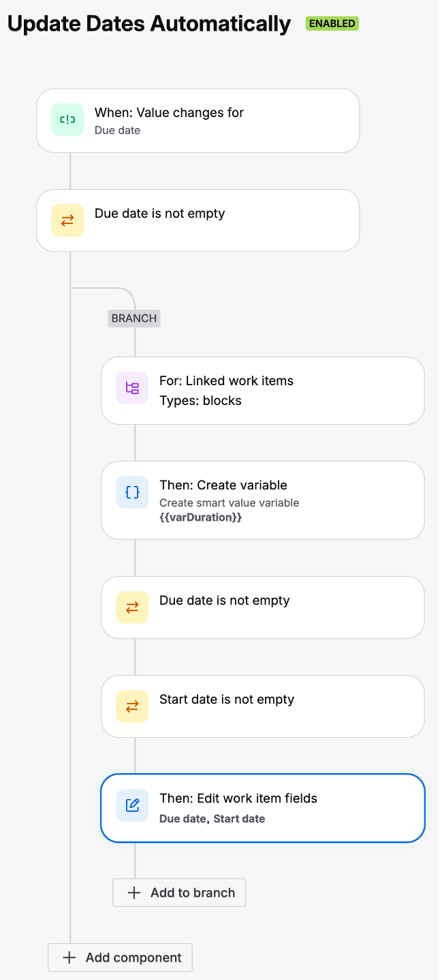Open the For: Linked work items branch card
This screenshot has height=980, width=440.
pos(262,390)
